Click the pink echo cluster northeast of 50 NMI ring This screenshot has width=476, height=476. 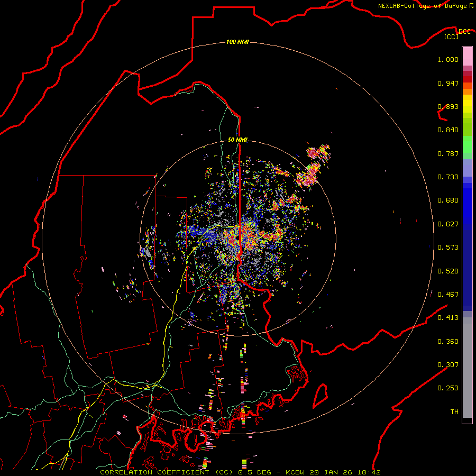(x=318, y=152)
